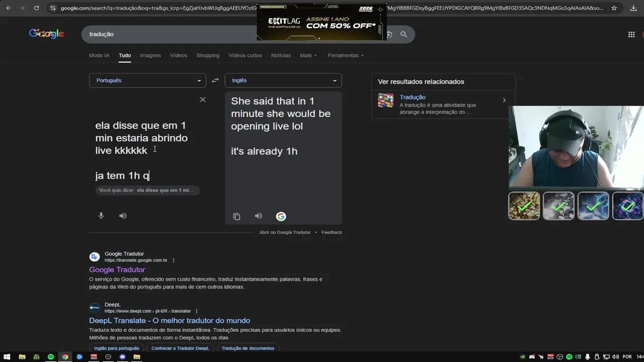Switch to Notícias tab
Screen dimensions: 644x362
tap(281, 55)
